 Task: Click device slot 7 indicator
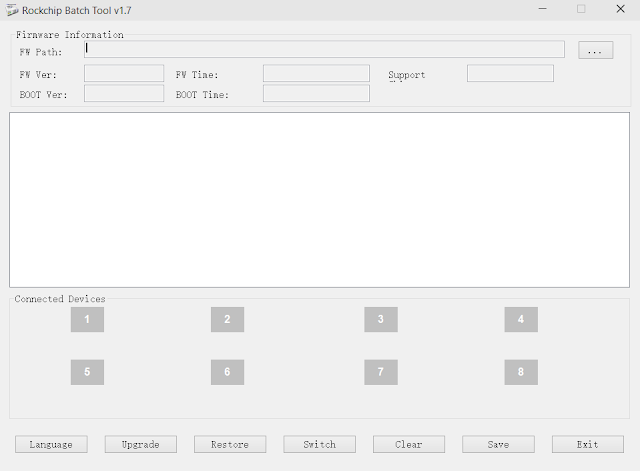[x=381, y=372]
